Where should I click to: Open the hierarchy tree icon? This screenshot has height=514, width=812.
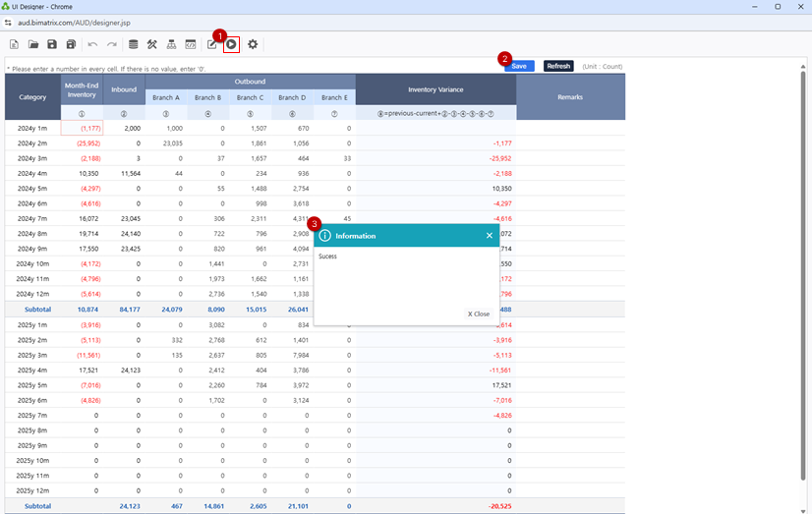[171, 44]
